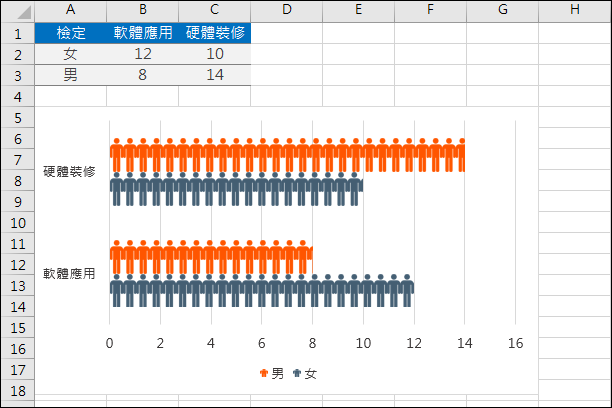Viewport: 612px width, 408px height.
Task: Click cell C2 with value 10
Action: click(x=214, y=54)
